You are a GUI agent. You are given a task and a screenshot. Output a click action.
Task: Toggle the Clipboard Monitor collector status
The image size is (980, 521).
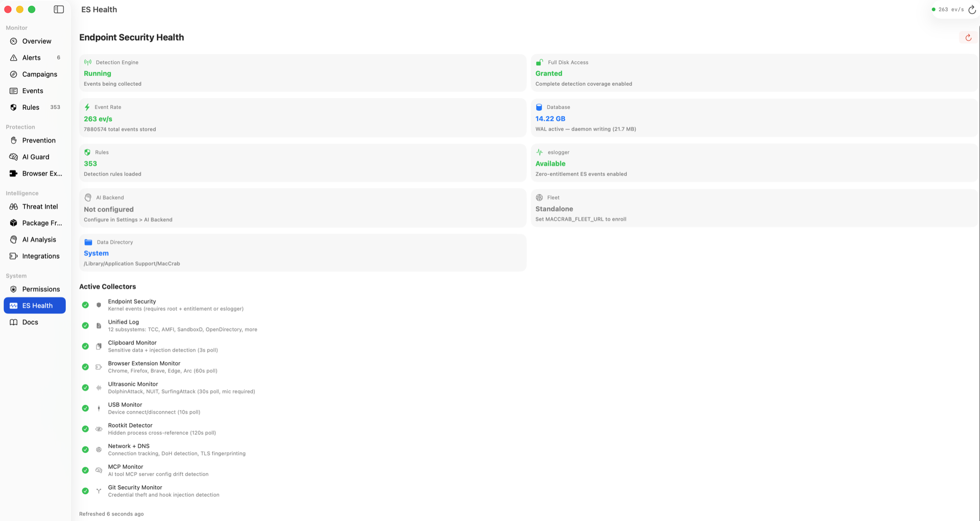[x=85, y=346]
